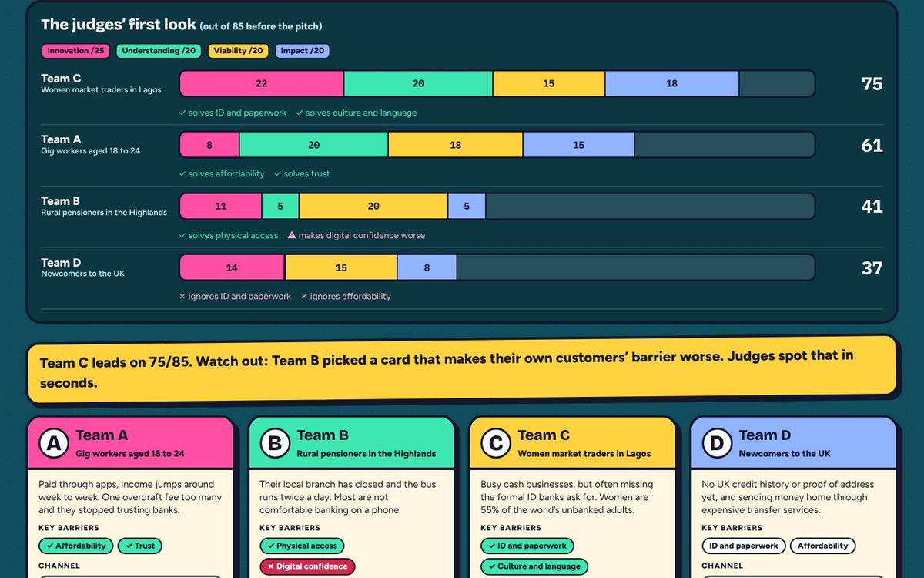Toggle the Affordability chip on Team A card

click(x=76, y=546)
